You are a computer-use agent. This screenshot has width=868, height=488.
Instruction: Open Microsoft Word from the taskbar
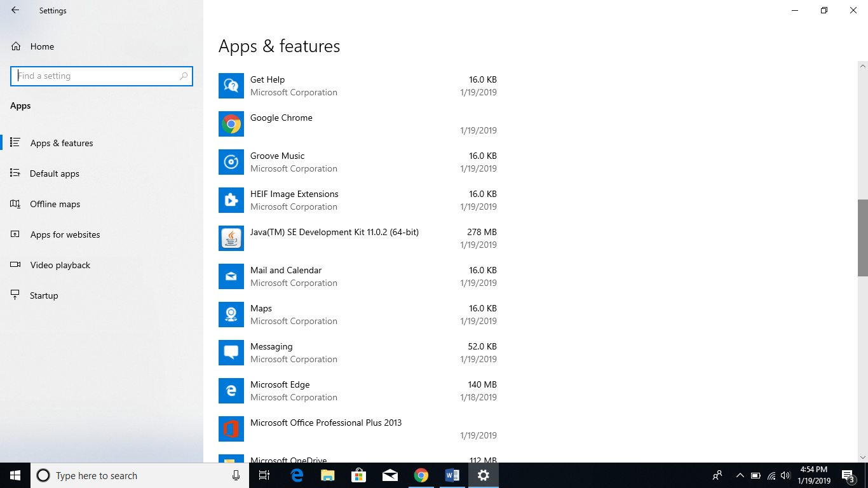coord(452,475)
